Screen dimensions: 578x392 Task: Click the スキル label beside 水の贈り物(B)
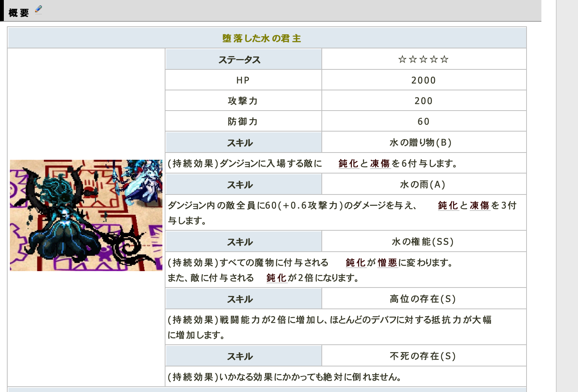[x=244, y=143]
